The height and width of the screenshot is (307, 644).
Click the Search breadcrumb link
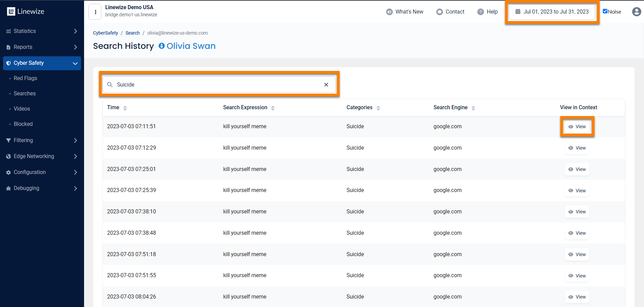pos(133,33)
